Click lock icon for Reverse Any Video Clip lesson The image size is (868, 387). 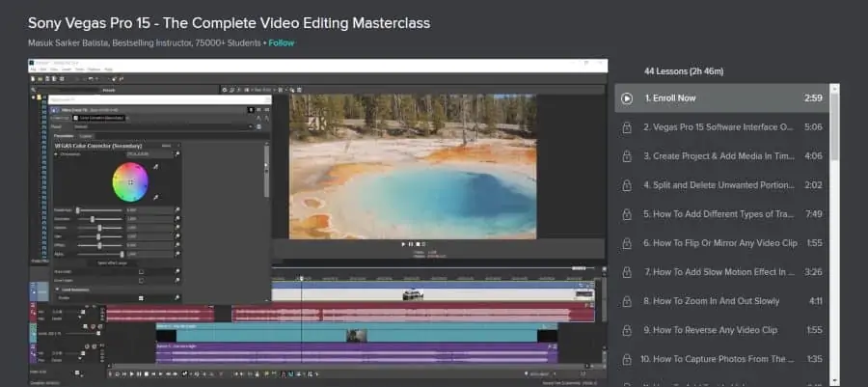tap(627, 330)
